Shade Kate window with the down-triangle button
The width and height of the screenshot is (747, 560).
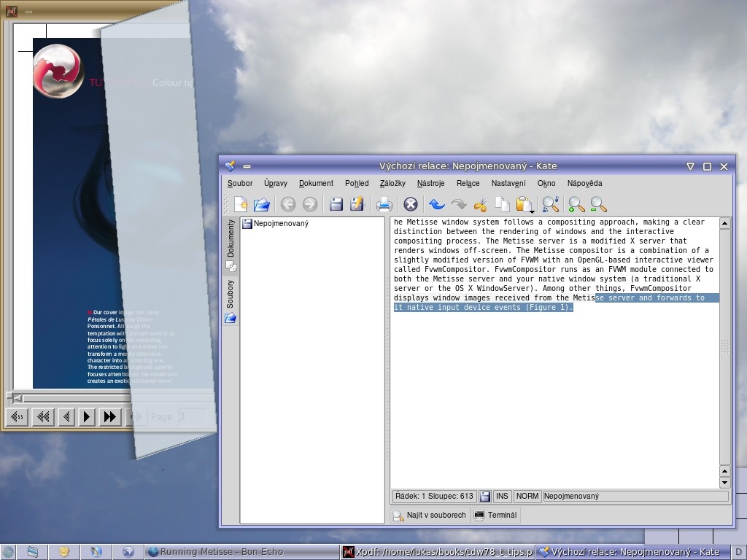pos(690,166)
